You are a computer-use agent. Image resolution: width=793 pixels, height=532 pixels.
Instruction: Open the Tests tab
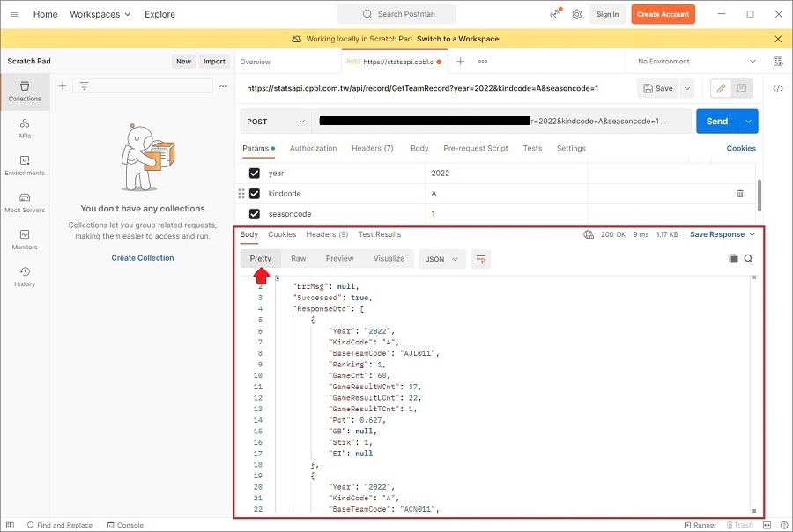click(x=532, y=148)
